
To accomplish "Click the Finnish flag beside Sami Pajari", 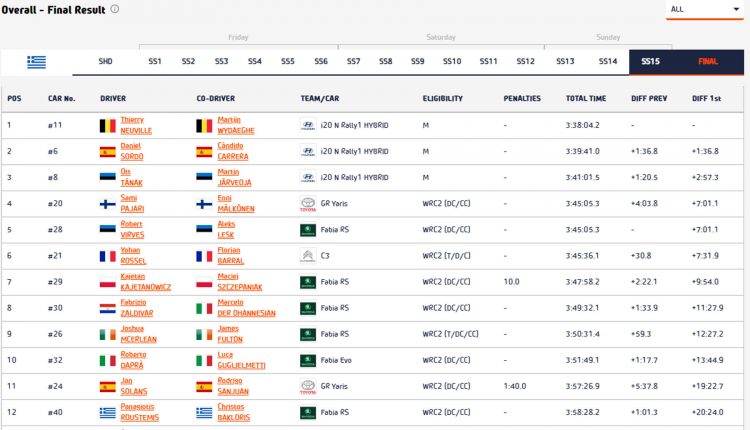I will [x=108, y=204].
